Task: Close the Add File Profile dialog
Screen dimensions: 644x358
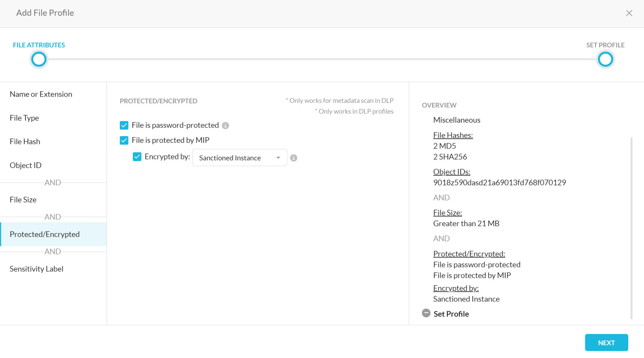Action: pos(629,13)
